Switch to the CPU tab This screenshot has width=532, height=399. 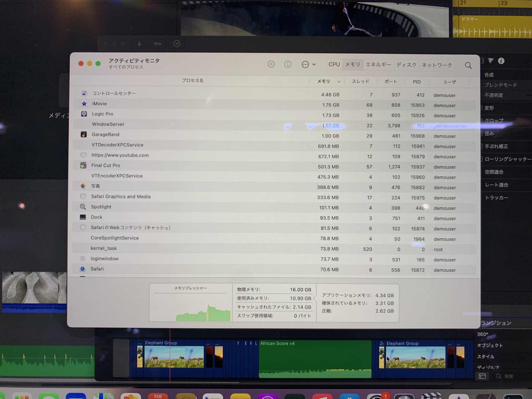[x=334, y=64]
